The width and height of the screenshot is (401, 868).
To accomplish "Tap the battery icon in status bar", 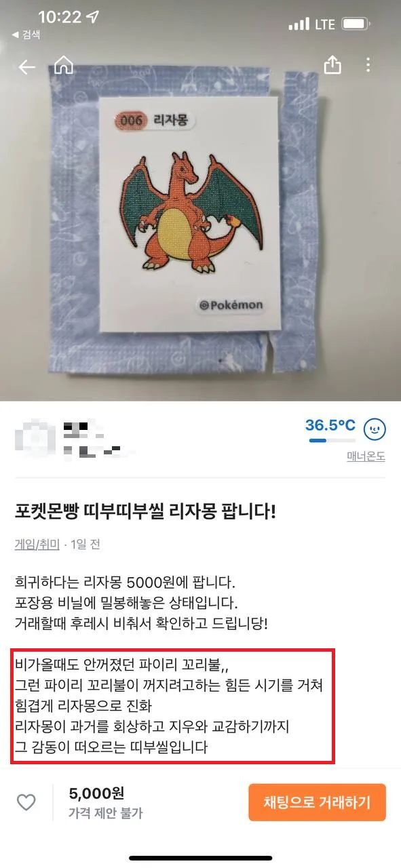I will pos(356,24).
